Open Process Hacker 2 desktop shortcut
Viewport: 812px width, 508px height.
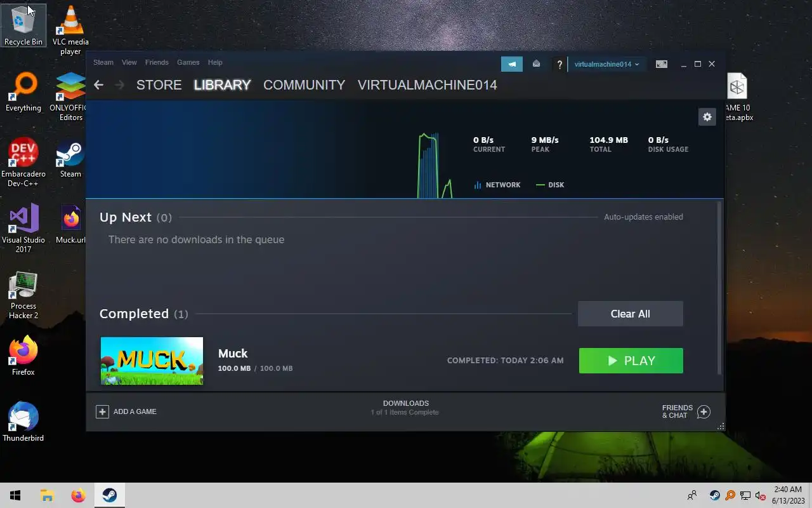tap(23, 295)
